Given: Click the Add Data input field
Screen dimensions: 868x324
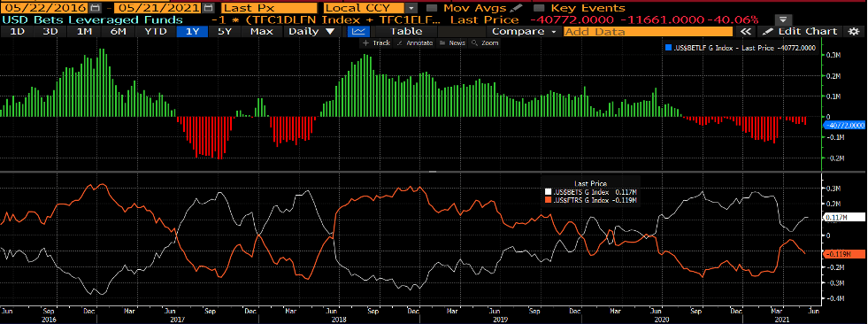Looking at the screenshot, I should coord(649,32).
